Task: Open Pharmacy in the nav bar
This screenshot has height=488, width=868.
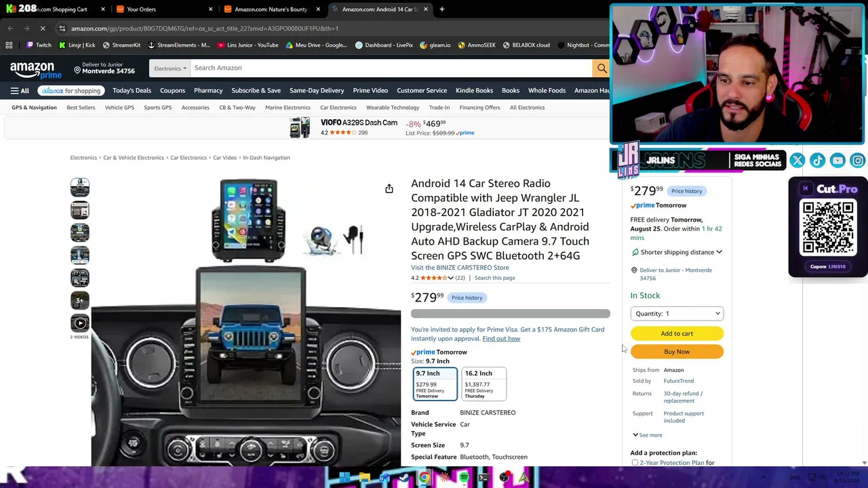Action: click(x=208, y=91)
